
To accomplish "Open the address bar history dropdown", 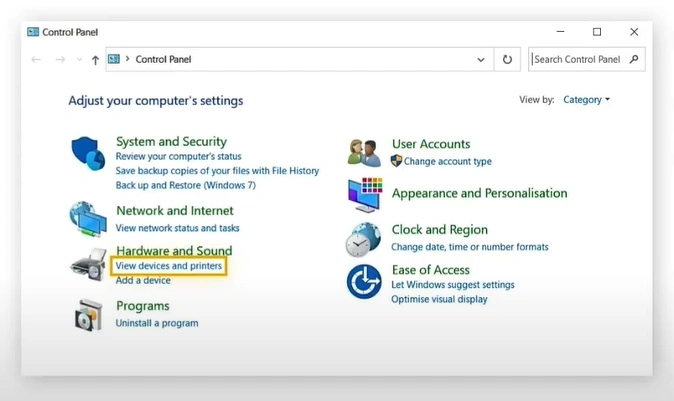I will (x=481, y=60).
